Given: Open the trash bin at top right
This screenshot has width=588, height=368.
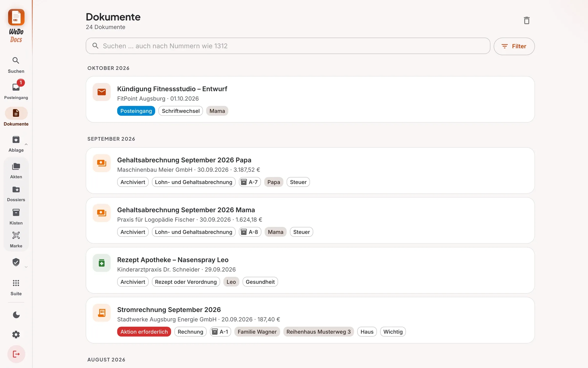Looking at the screenshot, I should click(527, 20).
